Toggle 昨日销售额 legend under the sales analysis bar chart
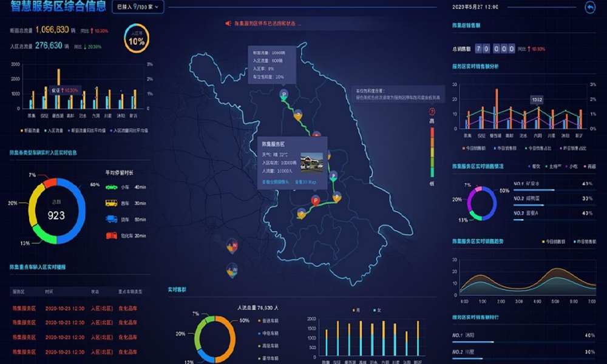This screenshot has width=607, height=364. click(x=505, y=149)
